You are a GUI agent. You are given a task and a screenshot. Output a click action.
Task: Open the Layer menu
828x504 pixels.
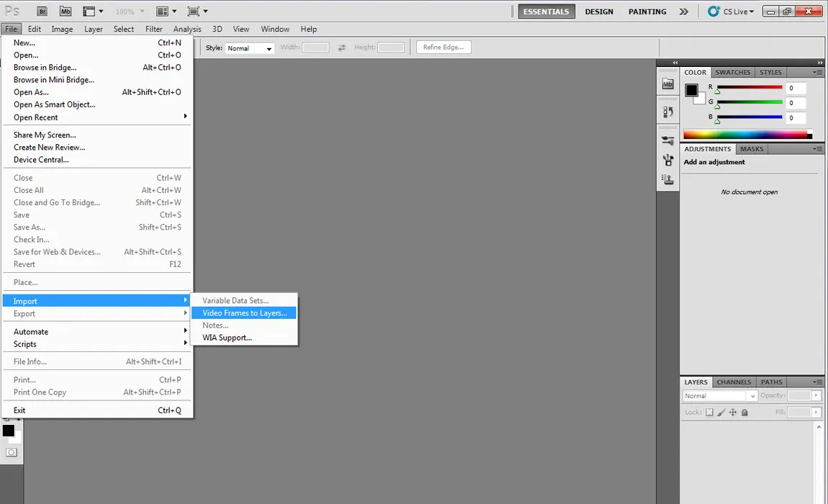coord(94,29)
